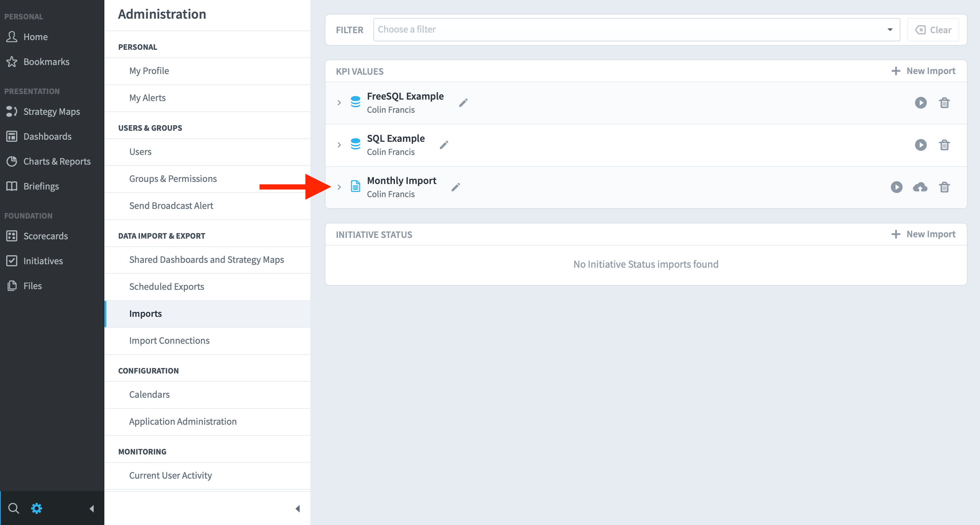Viewport: 980px width, 525px height.
Task: Open Charts & Reports
Action: pyautogui.click(x=57, y=161)
